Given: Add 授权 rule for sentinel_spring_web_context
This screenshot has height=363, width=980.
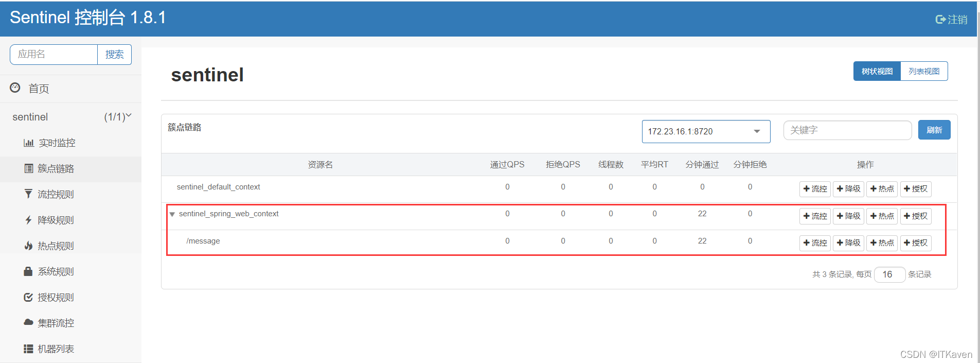Looking at the screenshot, I should click(x=916, y=216).
